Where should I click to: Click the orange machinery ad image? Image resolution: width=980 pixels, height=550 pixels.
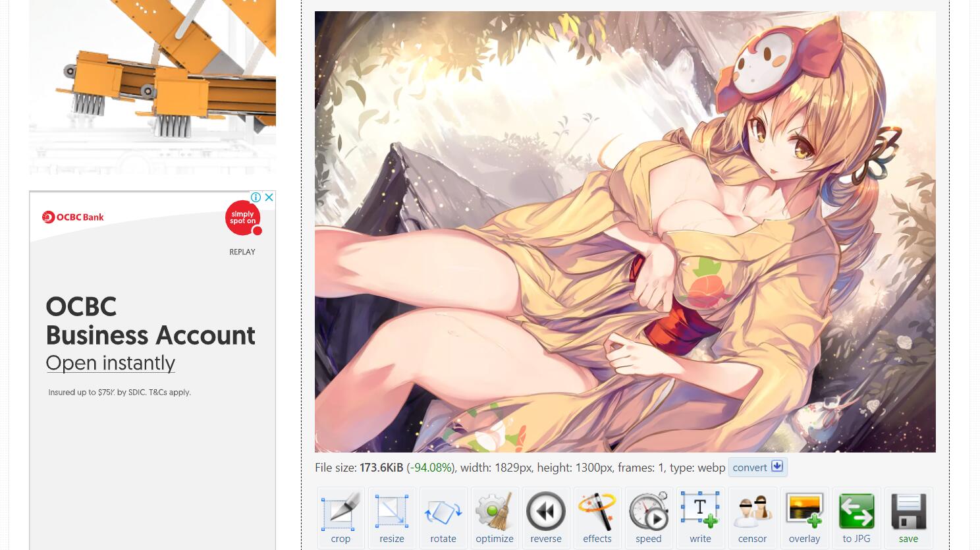click(152, 87)
